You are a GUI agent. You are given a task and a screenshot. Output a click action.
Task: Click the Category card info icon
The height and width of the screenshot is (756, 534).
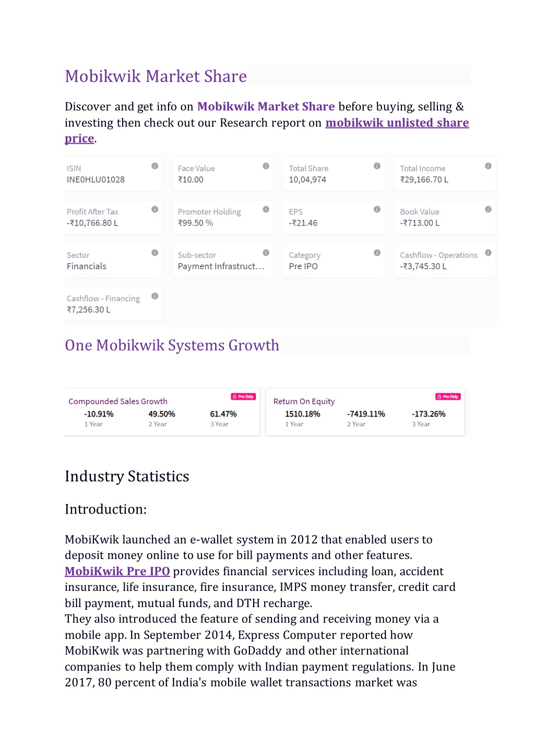[377, 253]
